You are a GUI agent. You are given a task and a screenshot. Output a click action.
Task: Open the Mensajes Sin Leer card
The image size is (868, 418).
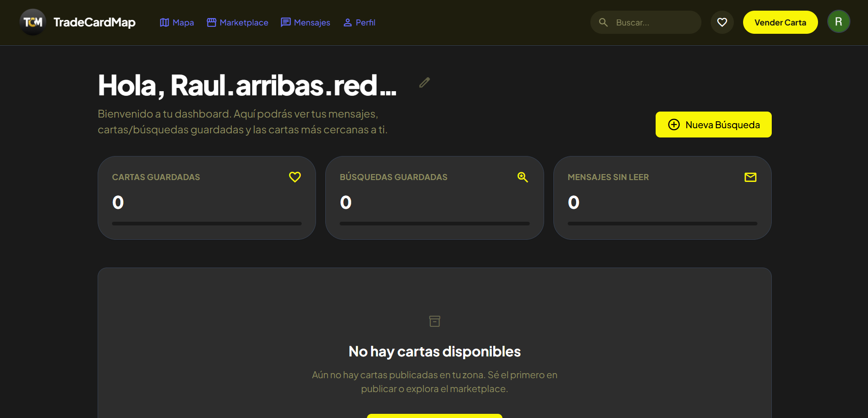pyautogui.click(x=663, y=198)
